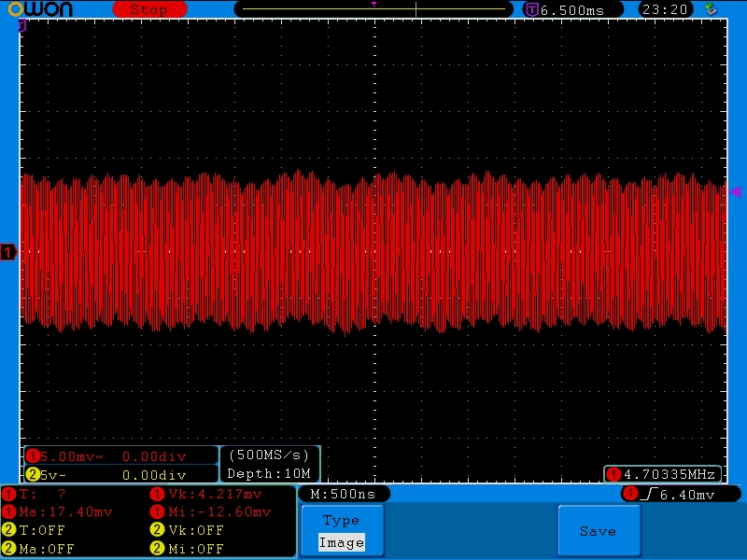Click channel 2 scale 5v readout
747x560 pixels.
tap(53, 475)
